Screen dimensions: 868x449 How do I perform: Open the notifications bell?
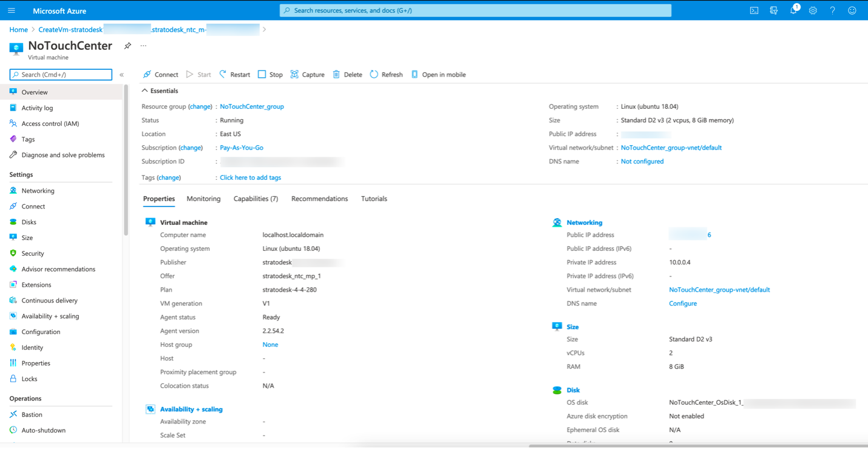pyautogui.click(x=793, y=10)
